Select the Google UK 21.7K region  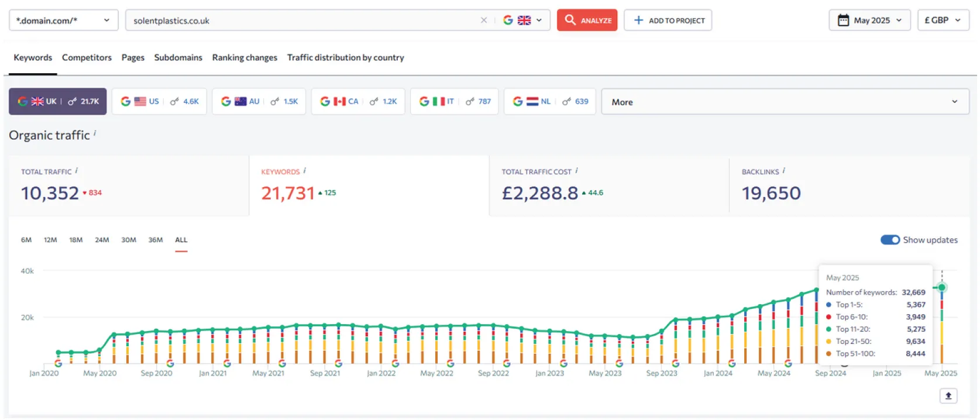pyautogui.click(x=58, y=101)
